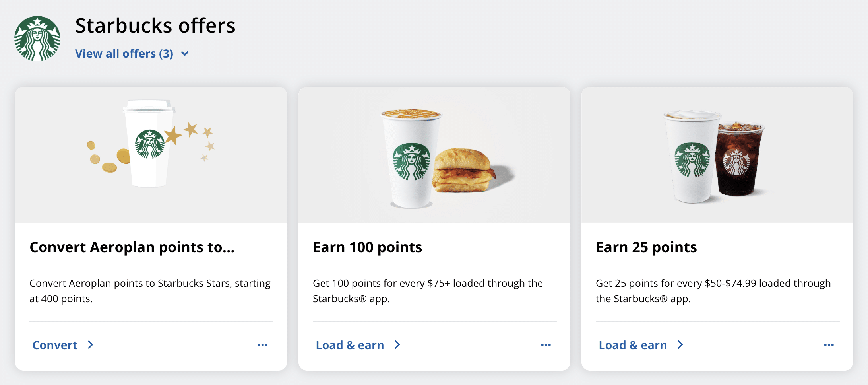Open the Earn 25 points card title
The width and height of the screenshot is (868, 385).
click(646, 247)
